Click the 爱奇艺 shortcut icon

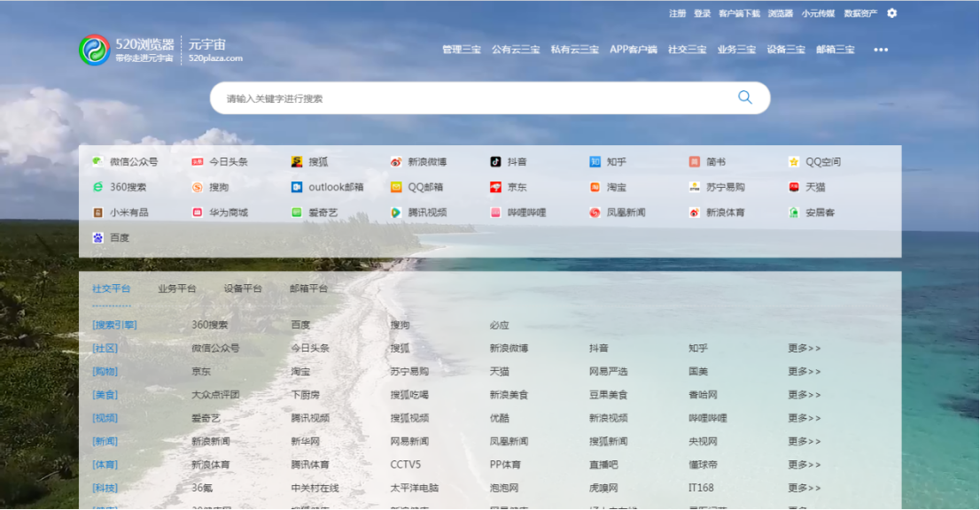(x=297, y=212)
